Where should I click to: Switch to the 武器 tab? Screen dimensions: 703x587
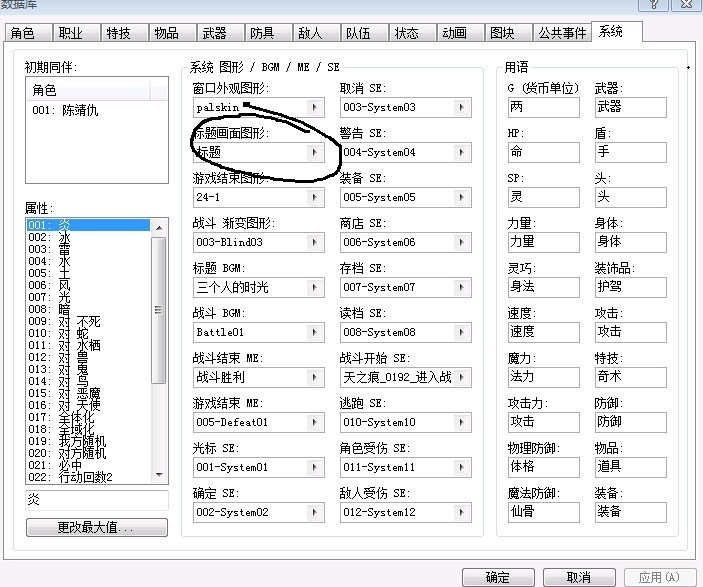click(x=221, y=33)
